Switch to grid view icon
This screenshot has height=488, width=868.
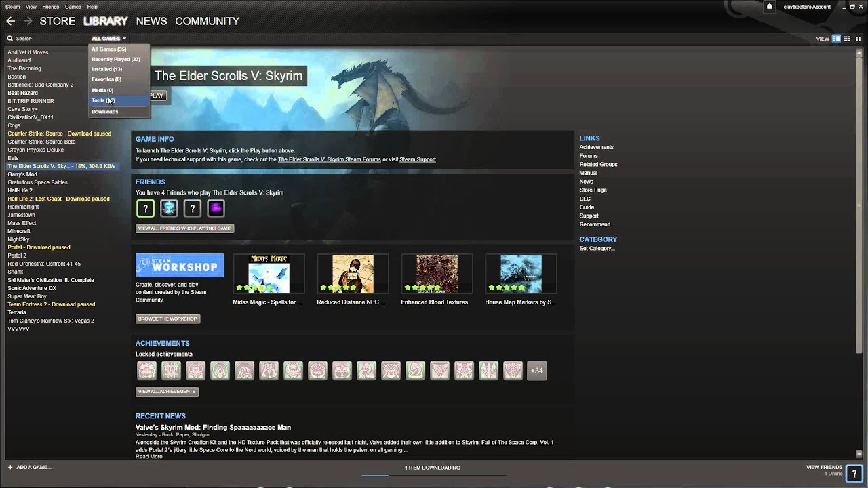858,39
